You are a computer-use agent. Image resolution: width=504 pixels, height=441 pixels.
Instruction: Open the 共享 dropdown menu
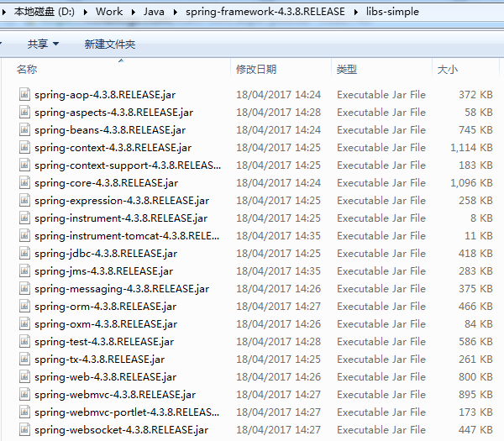coord(43,44)
